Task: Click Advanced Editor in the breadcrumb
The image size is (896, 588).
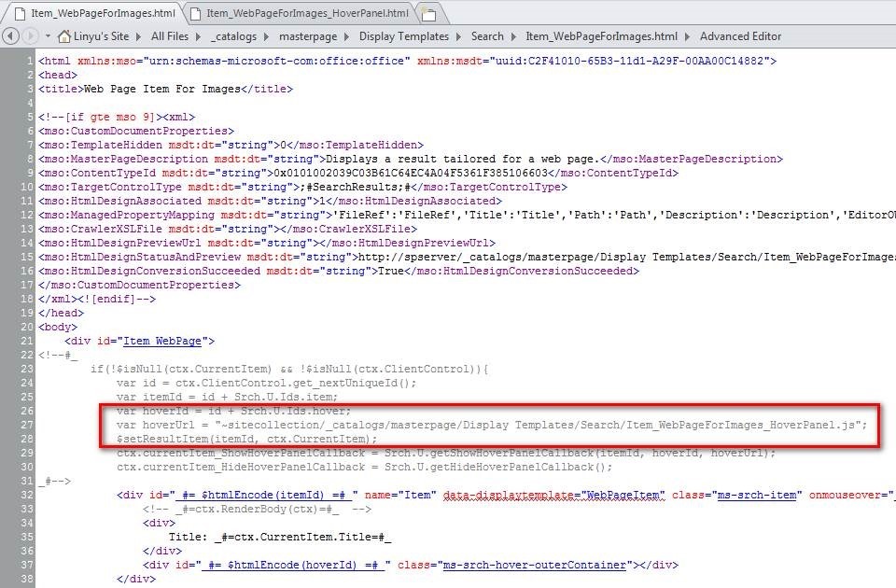Action: tap(740, 36)
